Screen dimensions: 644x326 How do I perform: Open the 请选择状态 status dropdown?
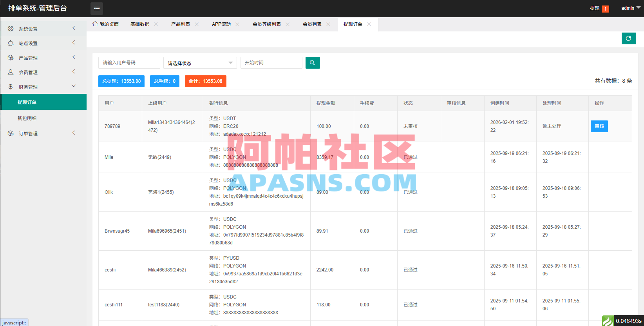pos(200,63)
